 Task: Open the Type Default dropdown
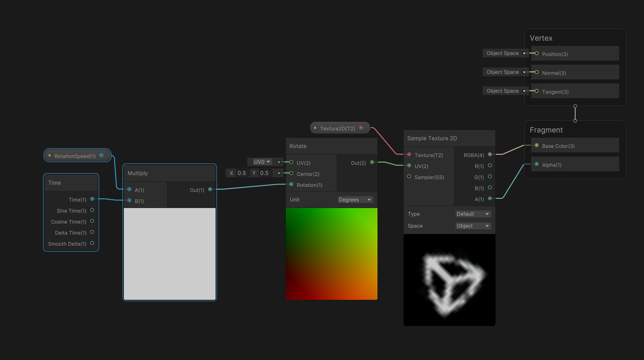[473, 214]
